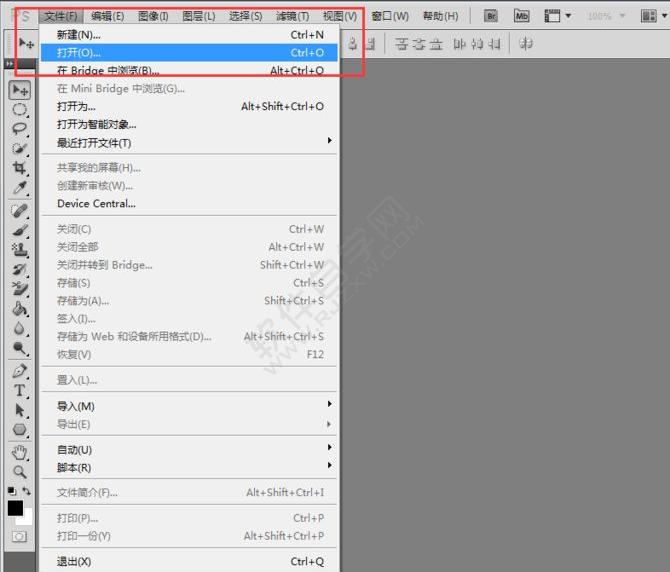Select the Zoom tool
Screen dimensions: 670x572
click(20, 472)
